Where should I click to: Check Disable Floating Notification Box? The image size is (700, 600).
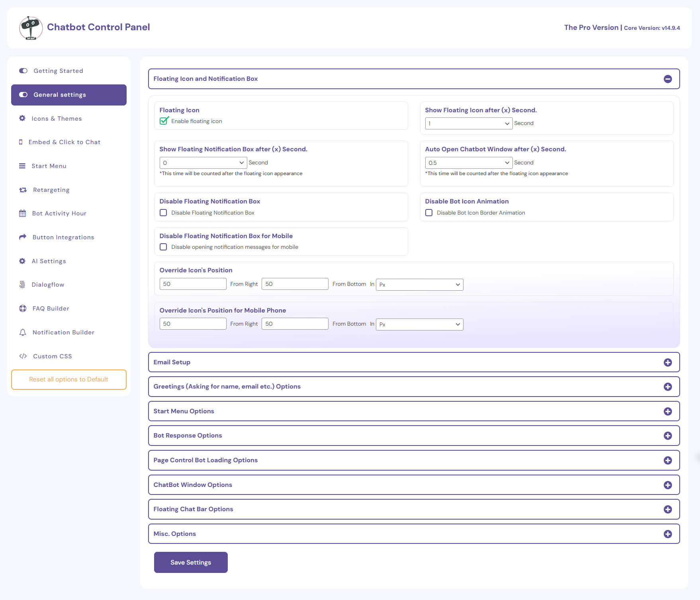[163, 213]
